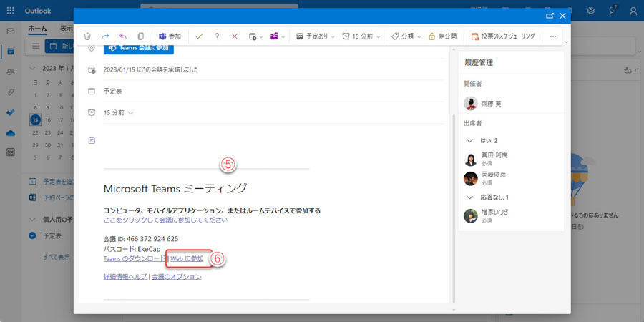
Task: Open the tips lightbulb with badge 7
Action: pyautogui.click(x=612, y=11)
